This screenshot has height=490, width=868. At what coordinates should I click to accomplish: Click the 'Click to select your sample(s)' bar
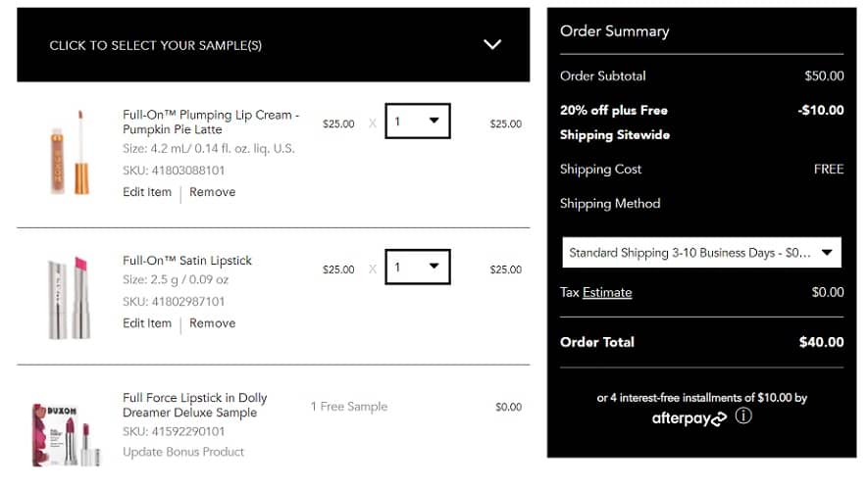pos(155,45)
